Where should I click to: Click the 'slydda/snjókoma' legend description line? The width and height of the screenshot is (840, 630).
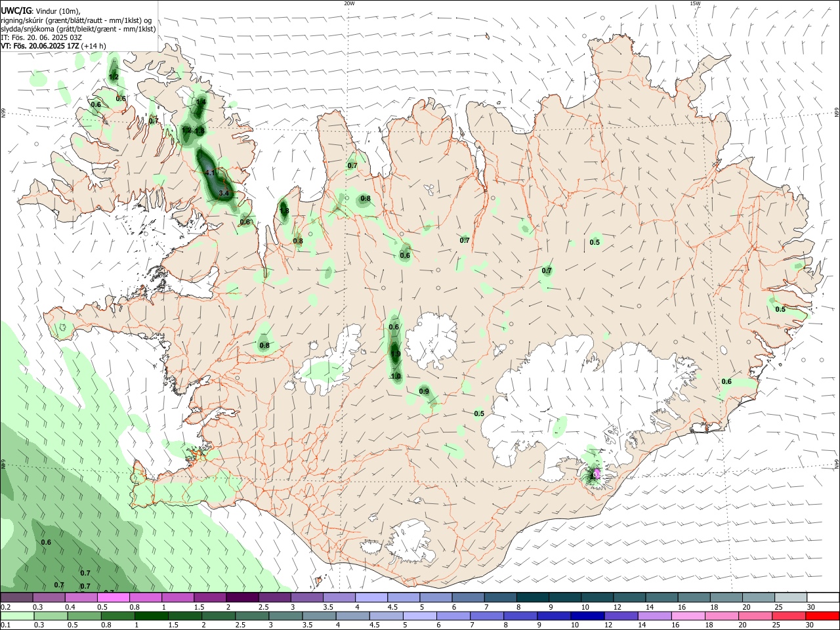coord(78,29)
